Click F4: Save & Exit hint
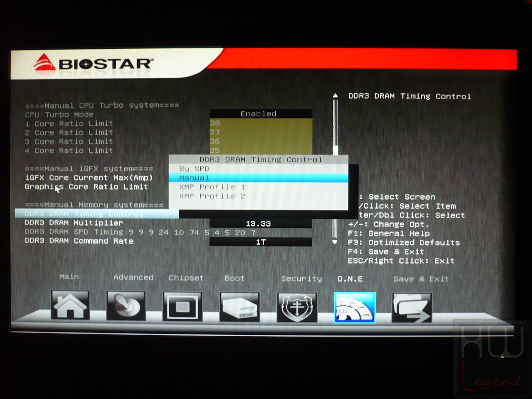532x399 pixels. (386, 252)
